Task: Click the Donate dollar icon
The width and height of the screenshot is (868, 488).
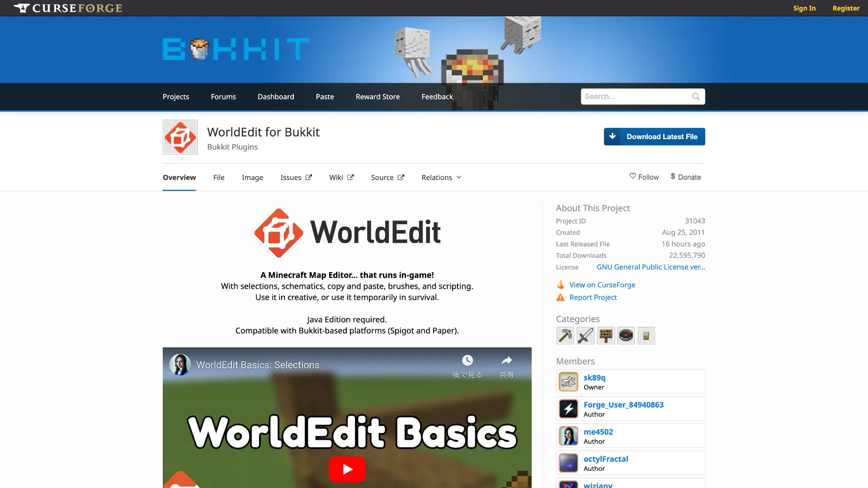Action: pyautogui.click(x=673, y=176)
